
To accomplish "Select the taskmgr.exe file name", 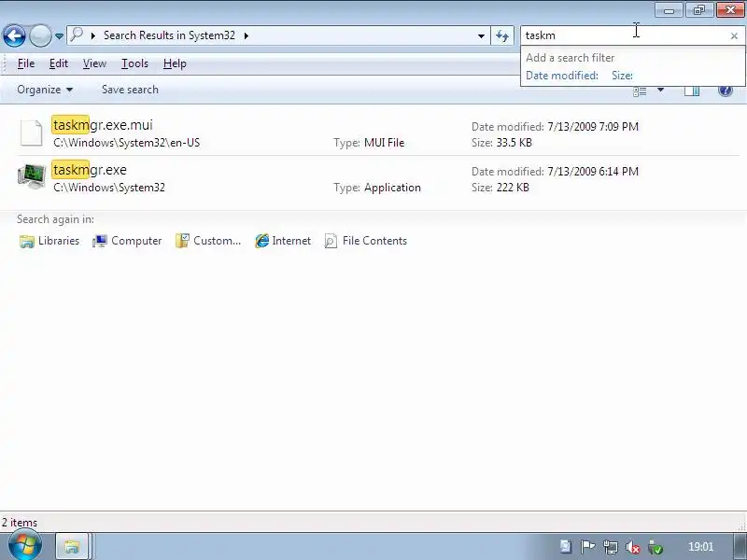I will [x=90, y=170].
